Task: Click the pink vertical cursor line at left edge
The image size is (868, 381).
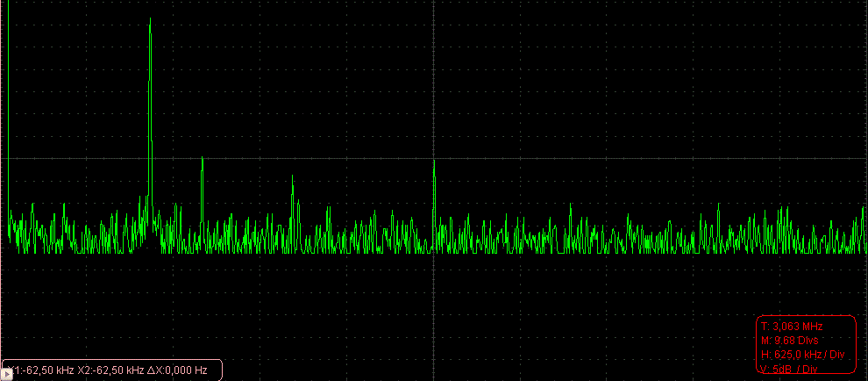Action: [3, 132]
